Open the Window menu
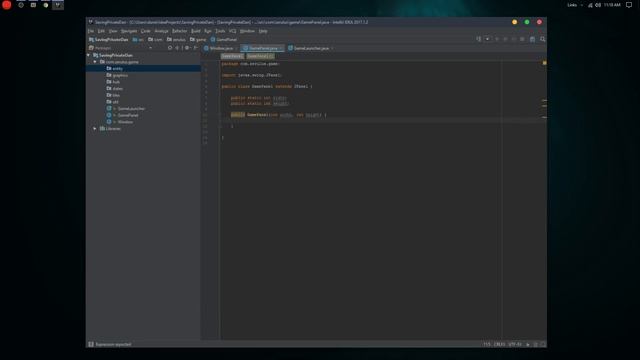 pos(247,31)
